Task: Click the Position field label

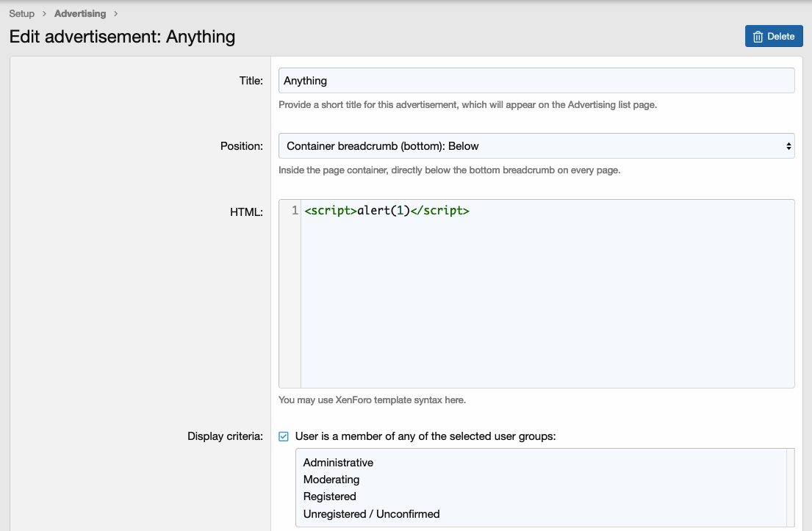Action: tap(242, 146)
